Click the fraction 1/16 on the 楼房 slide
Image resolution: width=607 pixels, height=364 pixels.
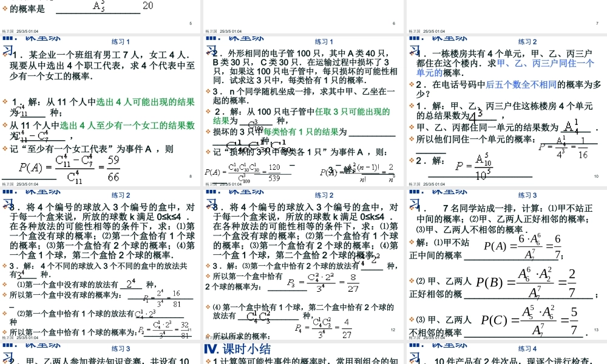(583, 148)
